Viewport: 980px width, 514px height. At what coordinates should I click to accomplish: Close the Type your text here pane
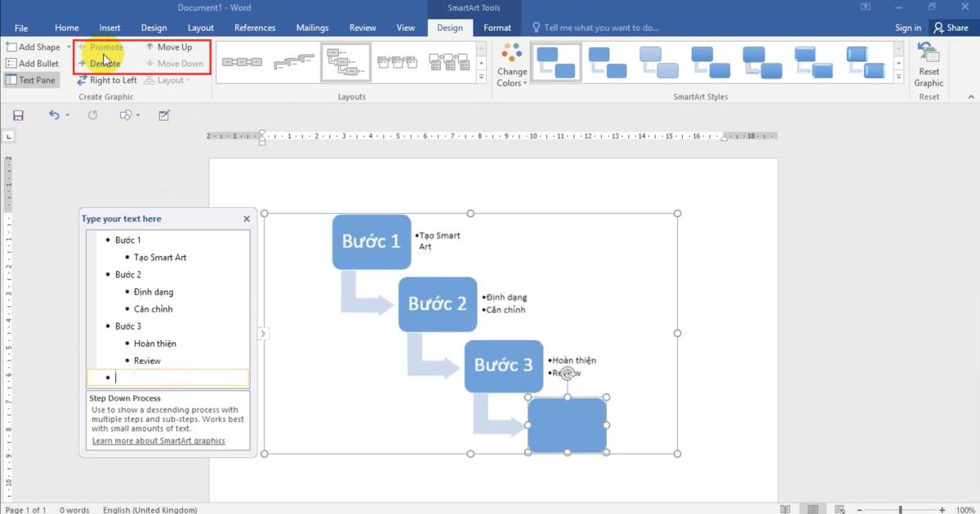click(247, 219)
